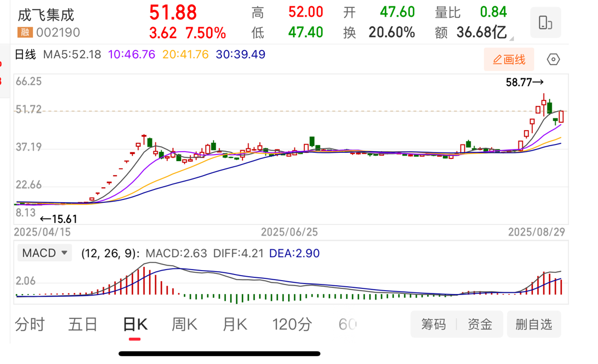Open chart settings hexagon icon
Viewport: 598px width, 364px height.
pos(553,59)
